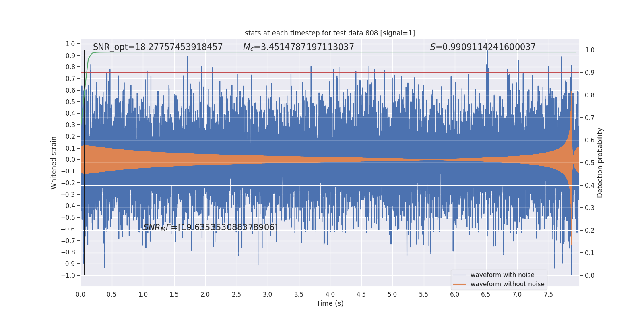Click the 0.5 tick on the whitened strain axis

(x=70, y=102)
